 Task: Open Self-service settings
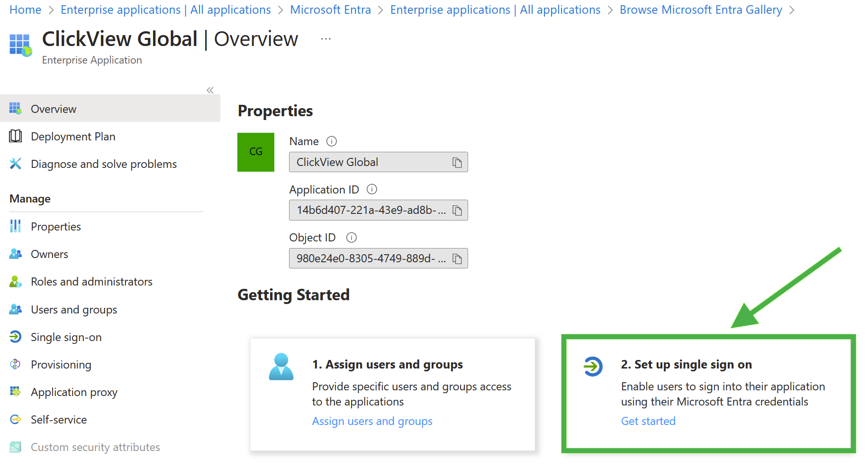click(110, 419)
